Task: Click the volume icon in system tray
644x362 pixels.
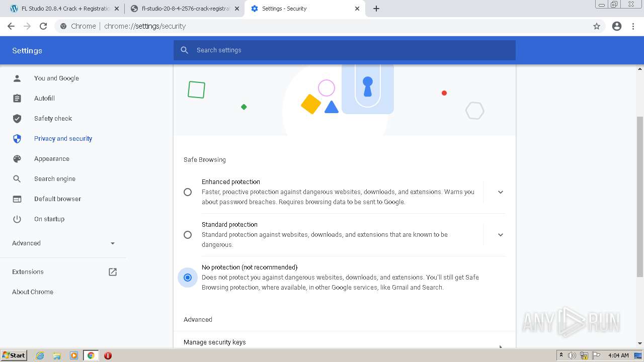Action: point(572,355)
